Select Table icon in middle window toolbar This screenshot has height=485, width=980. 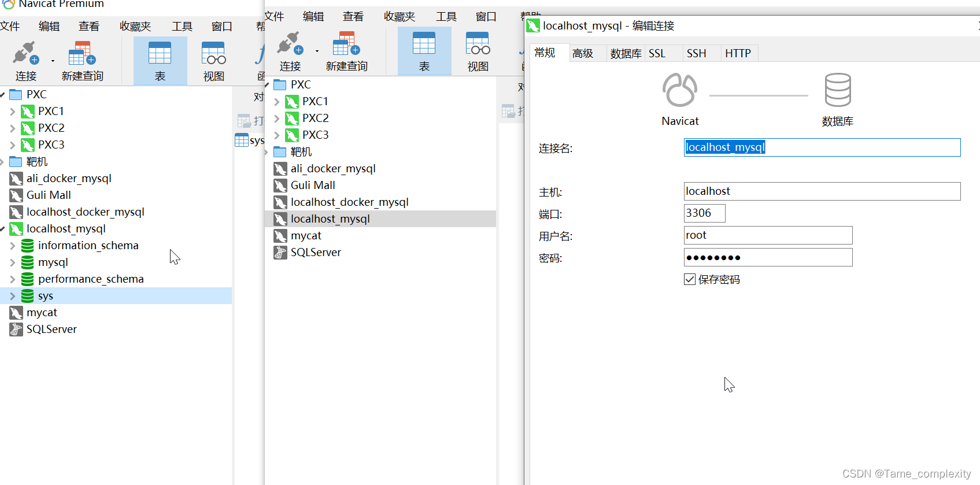pyautogui.click(x=424, y=51)
